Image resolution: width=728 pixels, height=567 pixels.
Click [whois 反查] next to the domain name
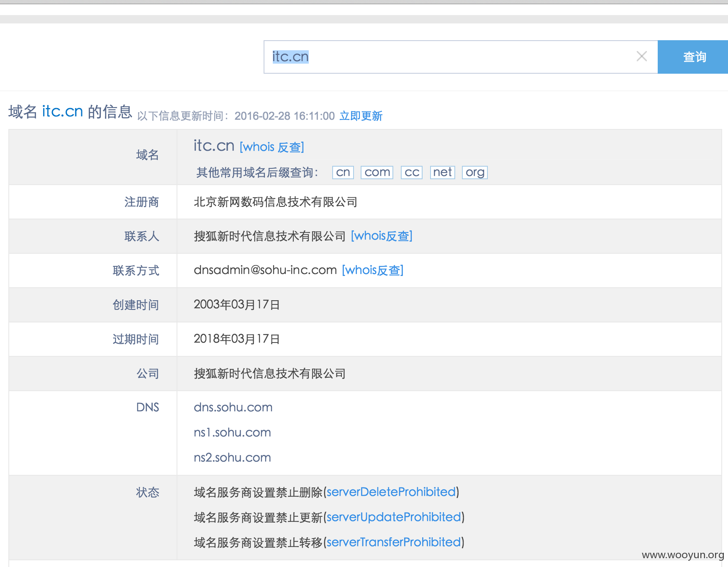point(272,147)
